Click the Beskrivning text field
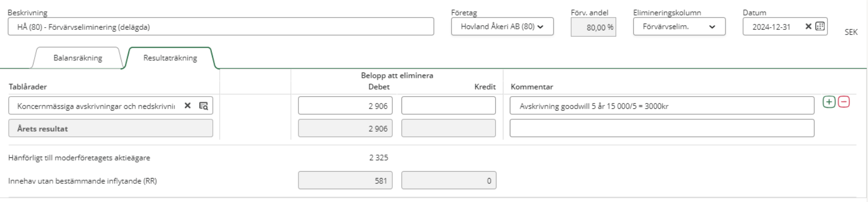The width and height of the screenshot is (868, 202). tap(220, 27)
